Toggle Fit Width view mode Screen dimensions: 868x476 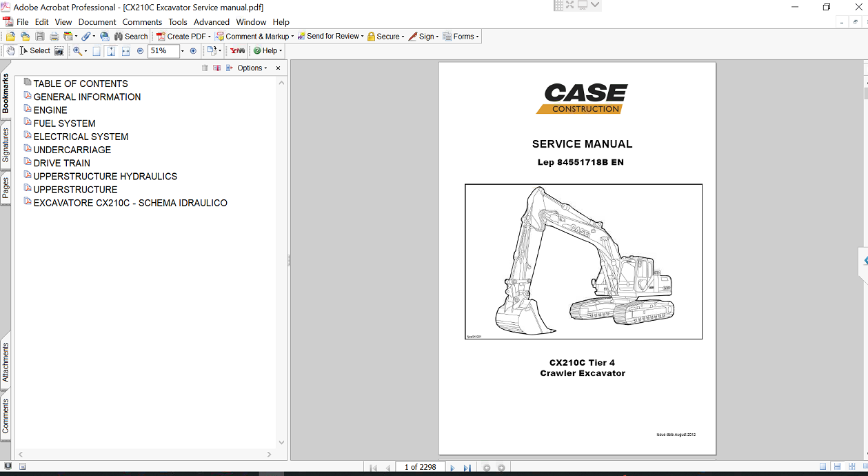(x=125, y=51)
